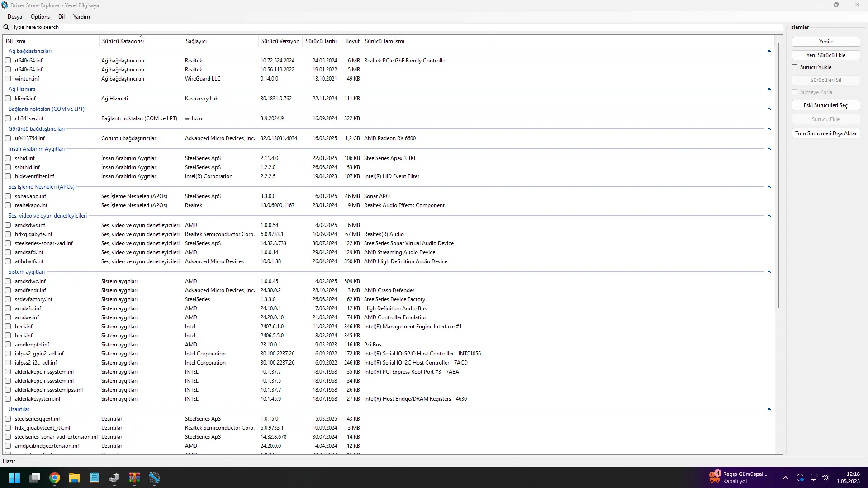Open the WinRAR taskbar icon

[x=134, y=478]
